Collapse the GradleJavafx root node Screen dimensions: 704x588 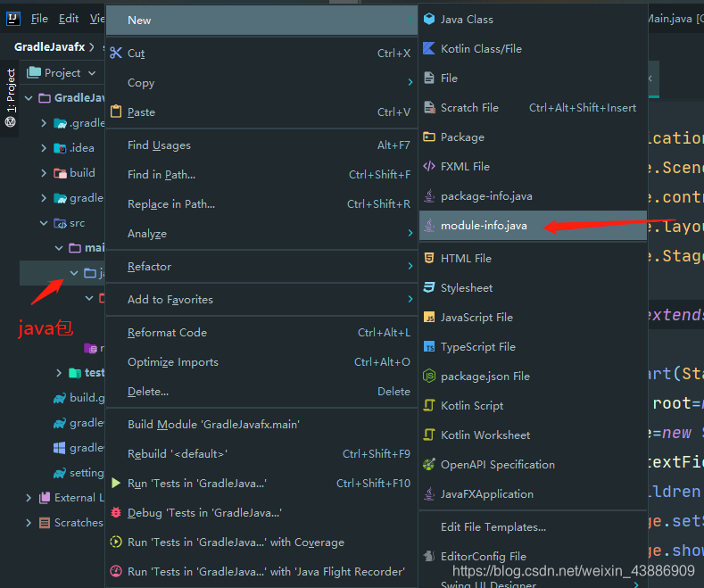[29, 97]
